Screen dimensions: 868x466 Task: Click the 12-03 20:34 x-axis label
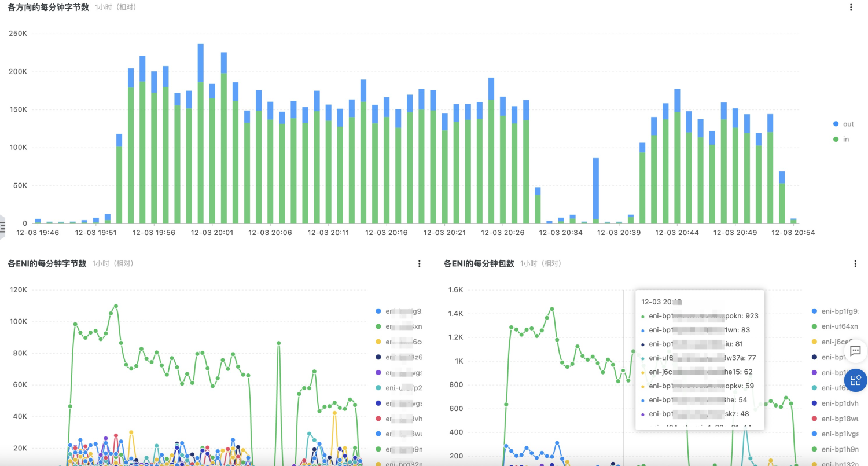560,232
